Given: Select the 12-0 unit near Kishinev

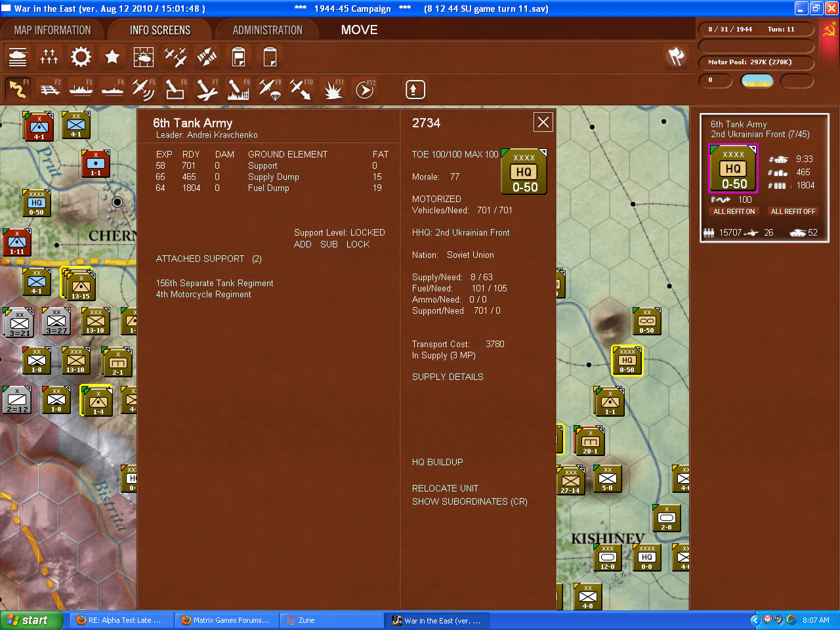Looking at the screenshot, I should point(608,557).
